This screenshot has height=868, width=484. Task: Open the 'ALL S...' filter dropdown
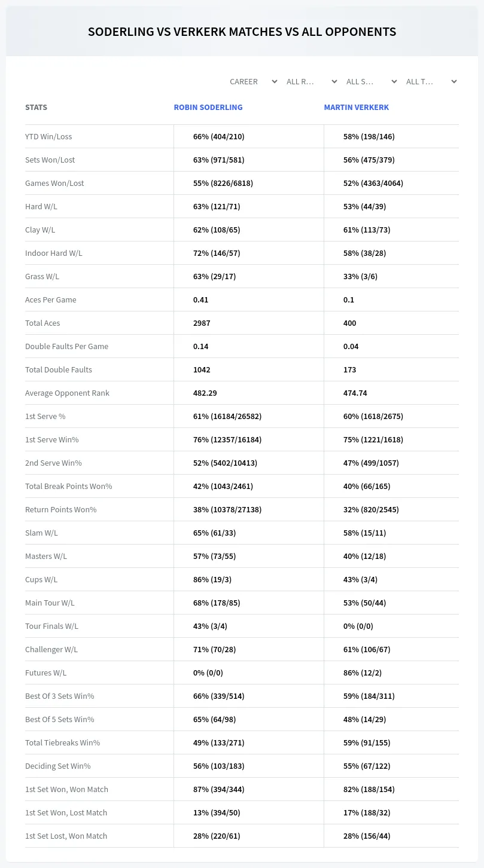pyautogui.click(x=371, y=81)
